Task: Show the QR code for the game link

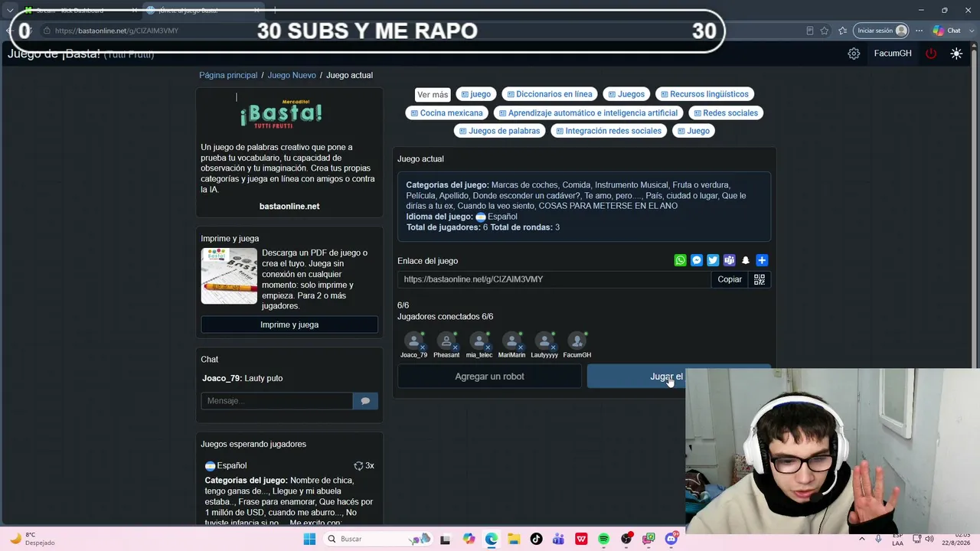Action: click(x=759, y=279)
